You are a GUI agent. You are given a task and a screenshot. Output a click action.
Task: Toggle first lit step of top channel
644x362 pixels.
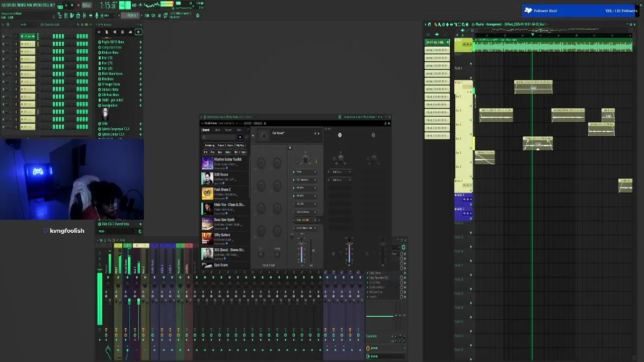click(x=54, y=36)
